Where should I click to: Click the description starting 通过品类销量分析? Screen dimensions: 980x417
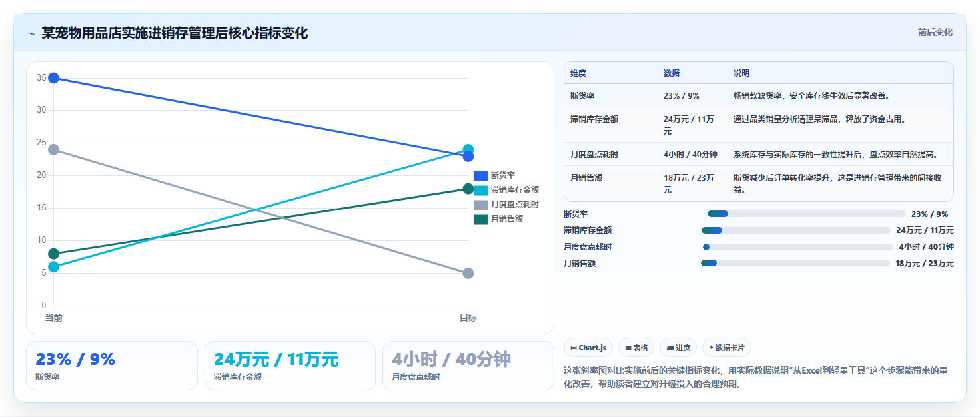coord(819,119)
